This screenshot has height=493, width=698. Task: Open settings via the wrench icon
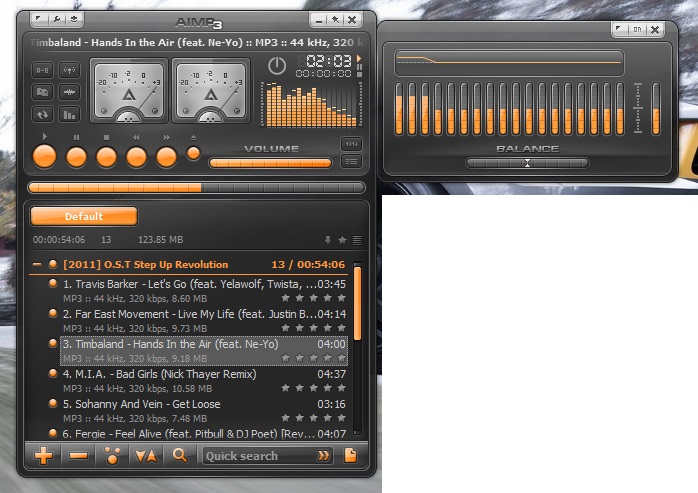(x=57, y=19)
